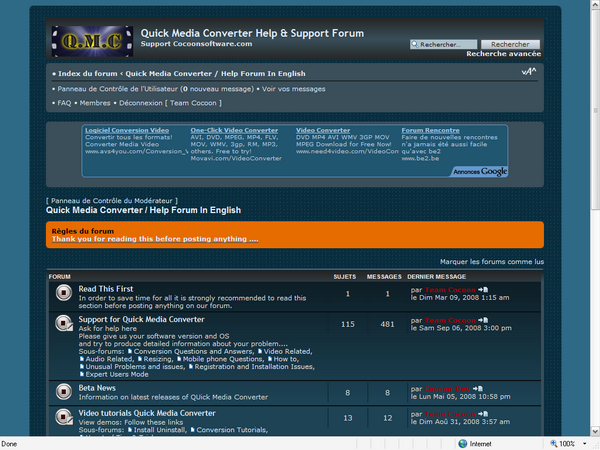Open the FAQ menu link
This screenshot has height=450, width=600.
(x=64, y=102)
